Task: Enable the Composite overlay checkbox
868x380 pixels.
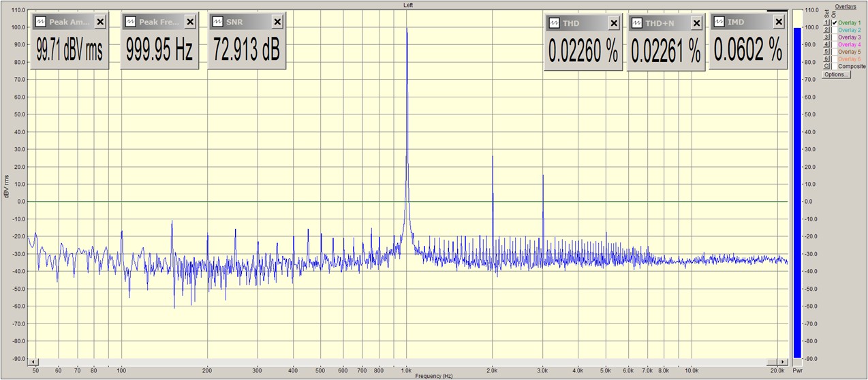Action: (x=835, y=66)
